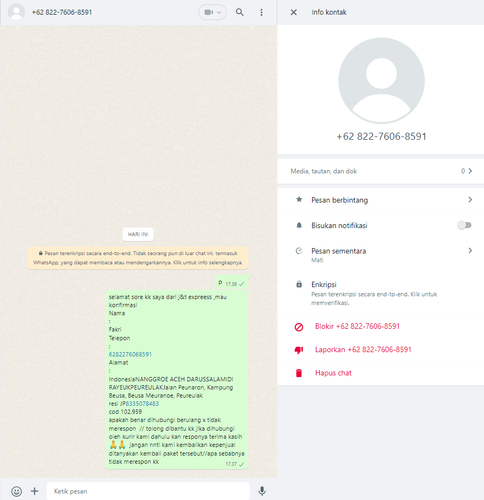Open Pesan sementara settings
The width and height of the screenshot is (484, 500).
(x=381, y=255)
